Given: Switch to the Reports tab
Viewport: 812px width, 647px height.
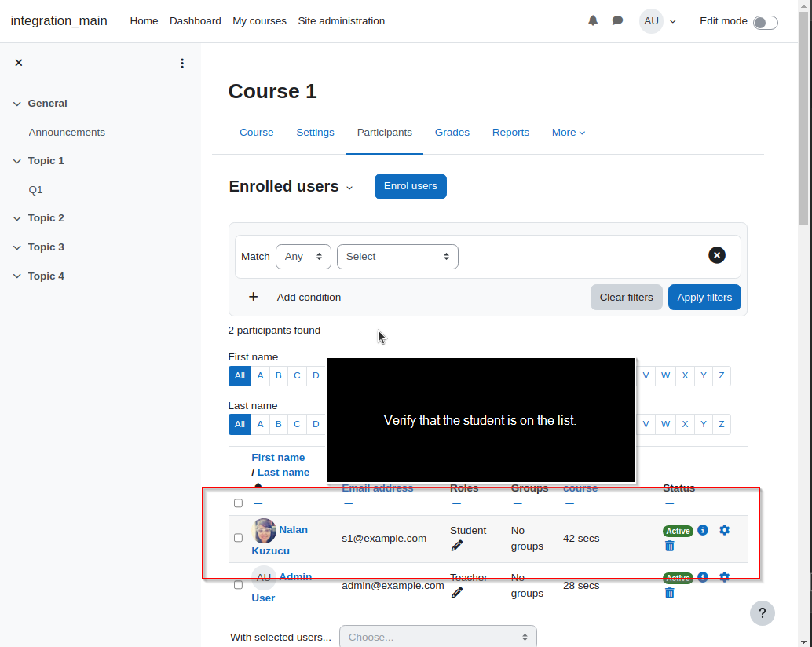Looking at the screenshot, I should [510, 133].
